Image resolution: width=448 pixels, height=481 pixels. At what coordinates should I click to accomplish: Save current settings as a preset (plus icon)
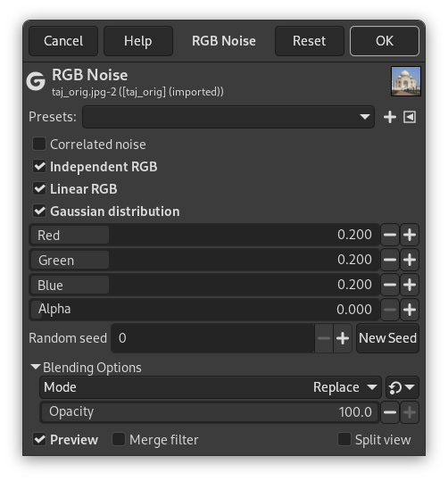tap(390, 117)
